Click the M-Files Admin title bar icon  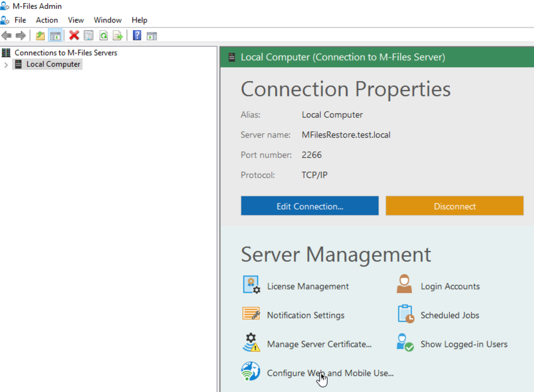[x=5, y=6]
